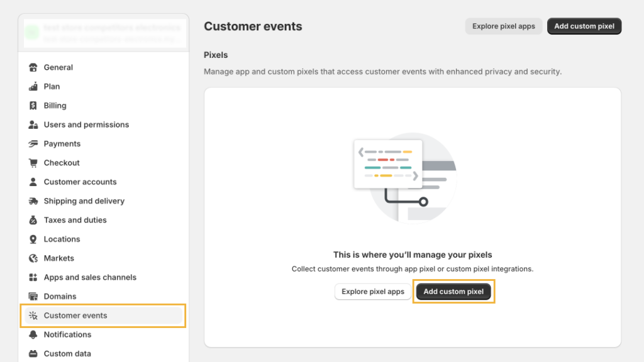Click the Markets globe icon
This screenshot has height=362, width=644.
pyautogui.click(x=33, y=258)
